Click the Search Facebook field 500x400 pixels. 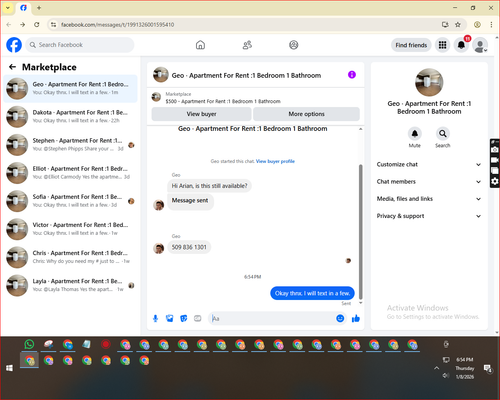tap(80, 45)
